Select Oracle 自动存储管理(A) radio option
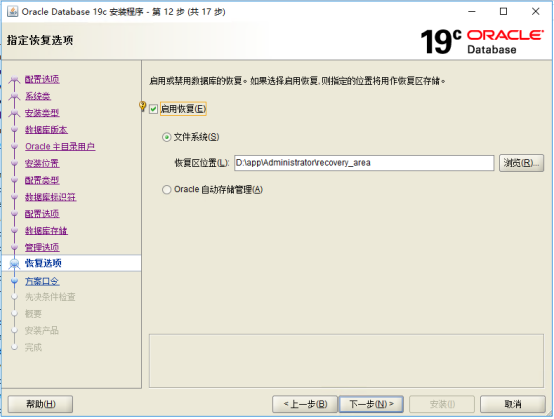This screenshot has width=554, height=419. click(166, 190)
